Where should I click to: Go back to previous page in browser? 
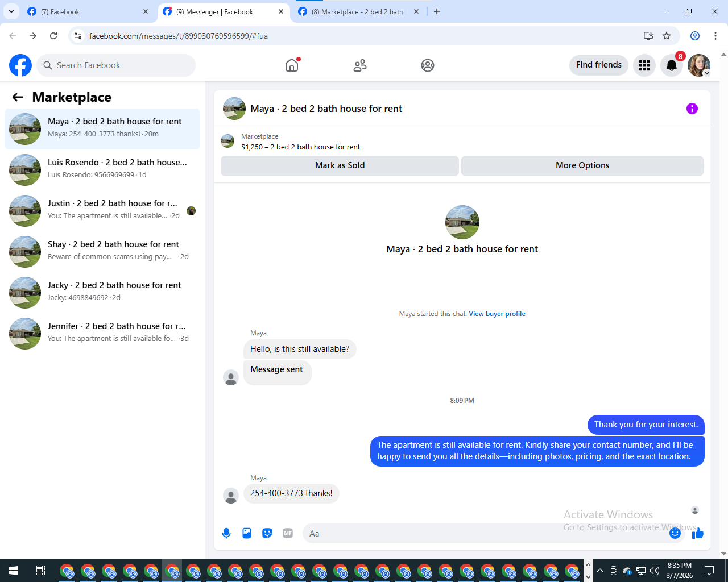13,36
